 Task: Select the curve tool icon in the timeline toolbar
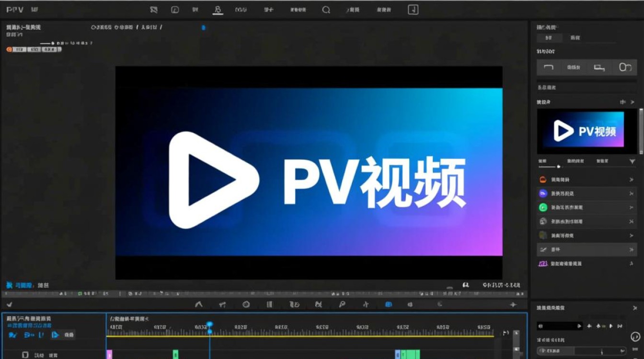199,304
